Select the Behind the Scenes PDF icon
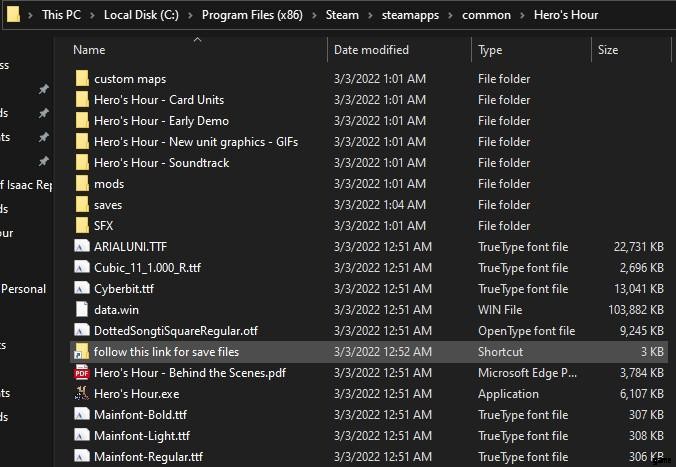This screenshot has height=467, width=676. (x=82, y=373)
